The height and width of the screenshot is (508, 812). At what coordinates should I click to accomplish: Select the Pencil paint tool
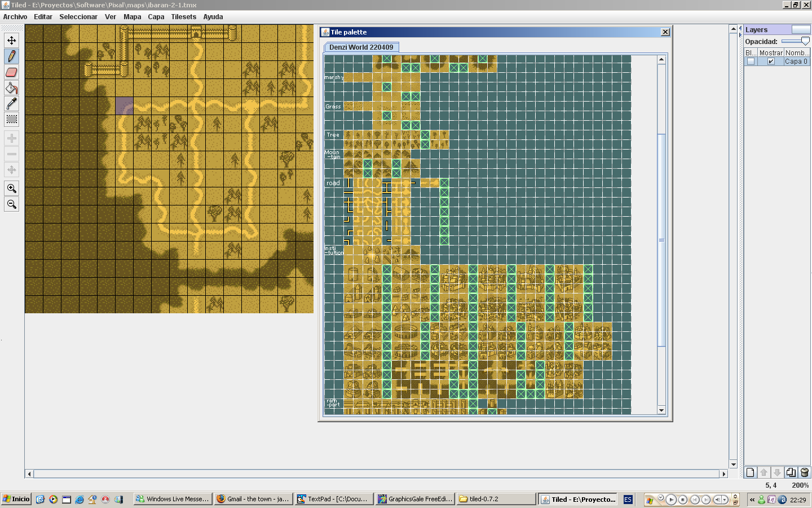[x=11, y=56]
